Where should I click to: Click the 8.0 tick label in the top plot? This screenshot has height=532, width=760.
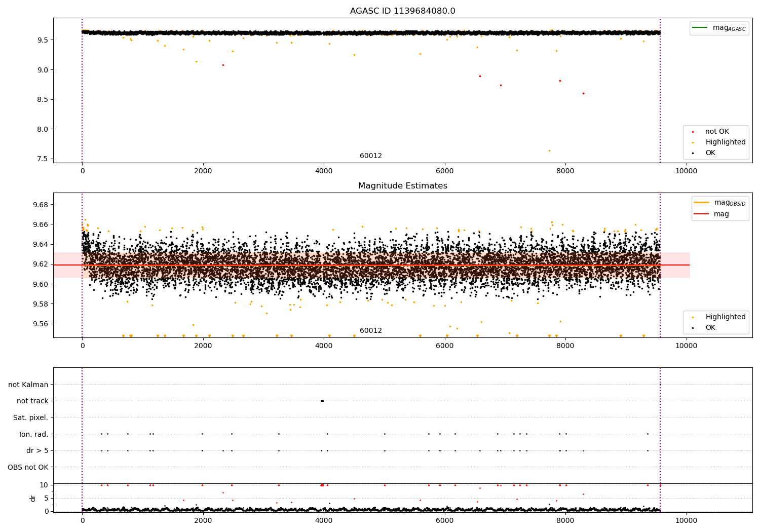click(43, 129)
